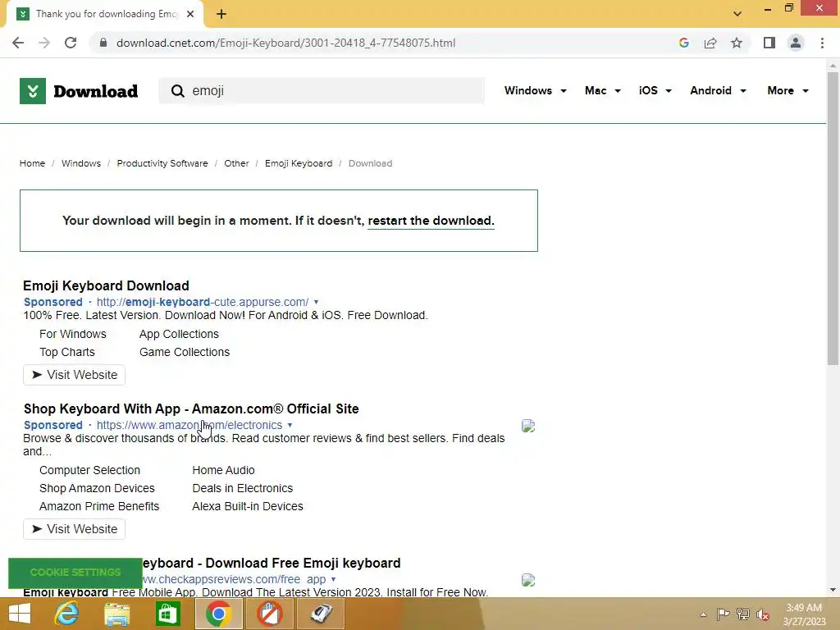Viewport: 840px width, 630px height.
Task: Open 'Shop Keyboard With App' Amazon ad
Action: point(191,409)
